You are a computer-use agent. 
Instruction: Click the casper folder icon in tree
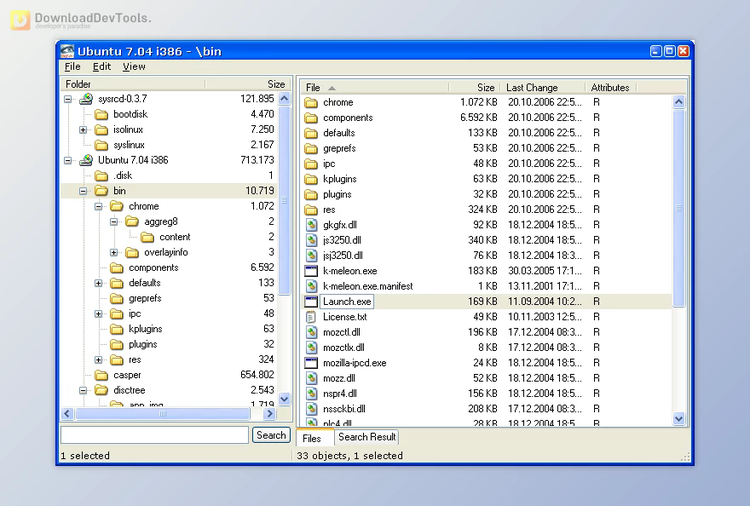coord(101,375)
